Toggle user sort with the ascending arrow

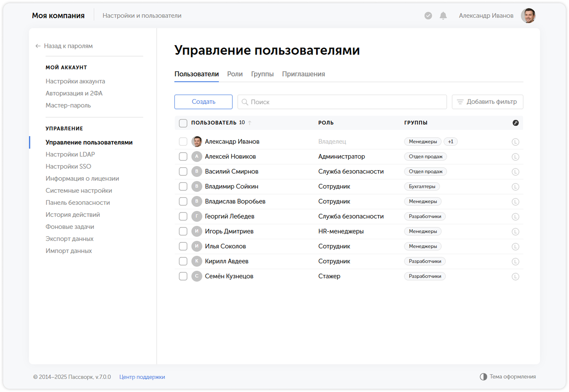click(250, 123)
